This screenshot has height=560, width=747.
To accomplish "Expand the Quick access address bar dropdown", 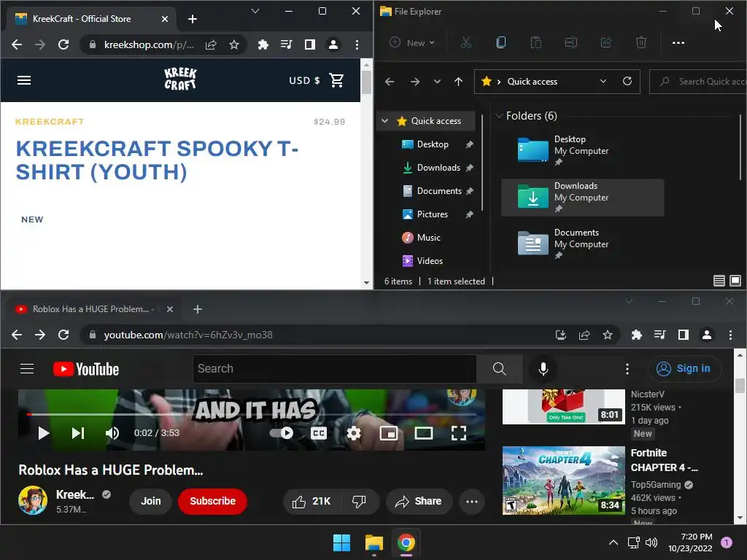I will 603,82.
